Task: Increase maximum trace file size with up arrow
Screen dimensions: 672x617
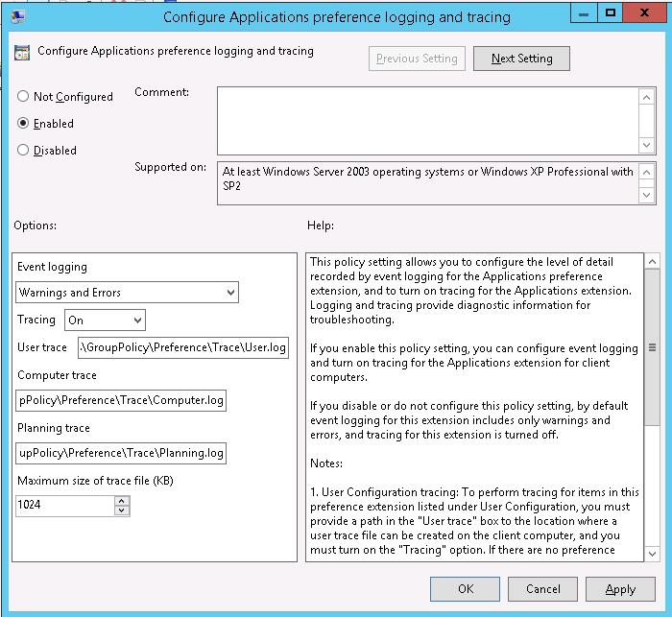Action: 121,500
